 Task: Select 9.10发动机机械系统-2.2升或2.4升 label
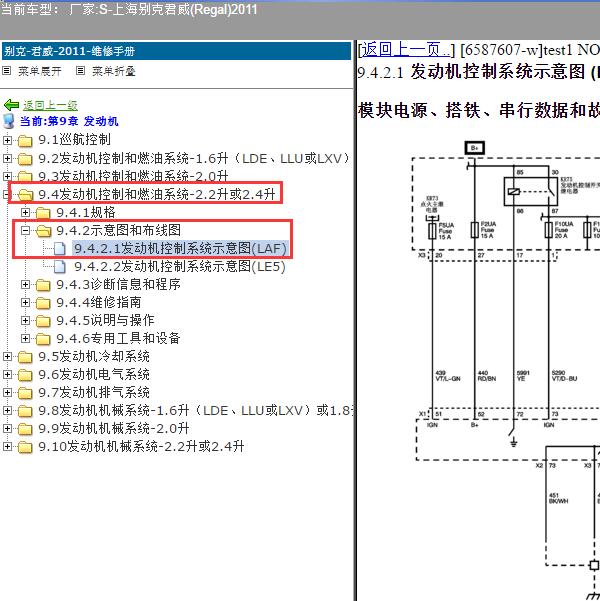(141, 447)
